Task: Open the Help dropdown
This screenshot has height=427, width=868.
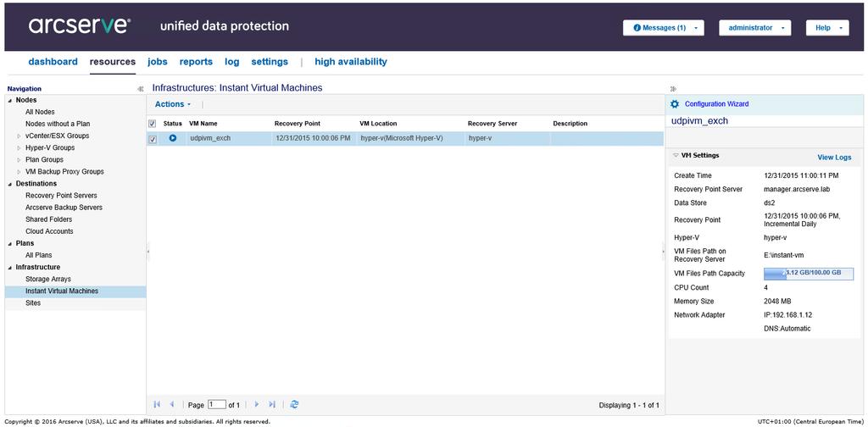Action: click(x=827, y=28)
